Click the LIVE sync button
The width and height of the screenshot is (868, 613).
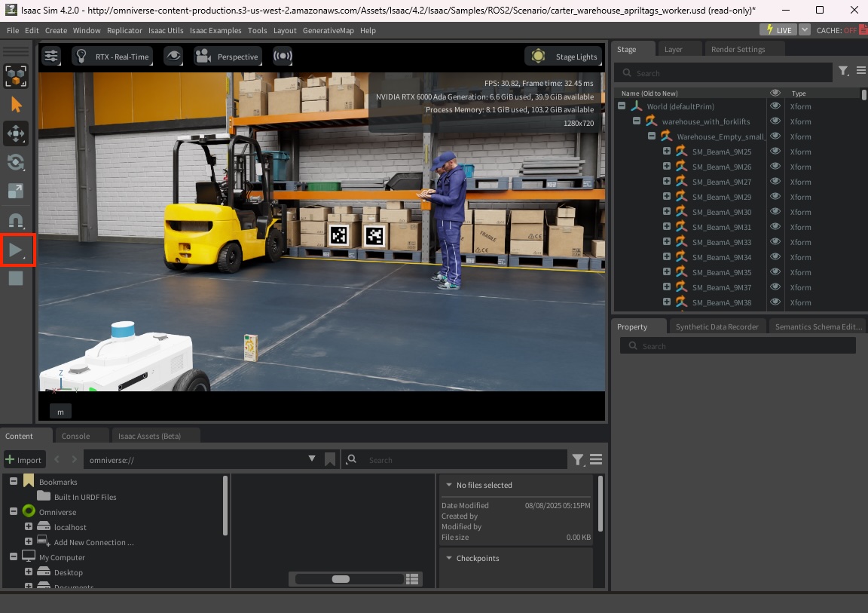point(778,30)
